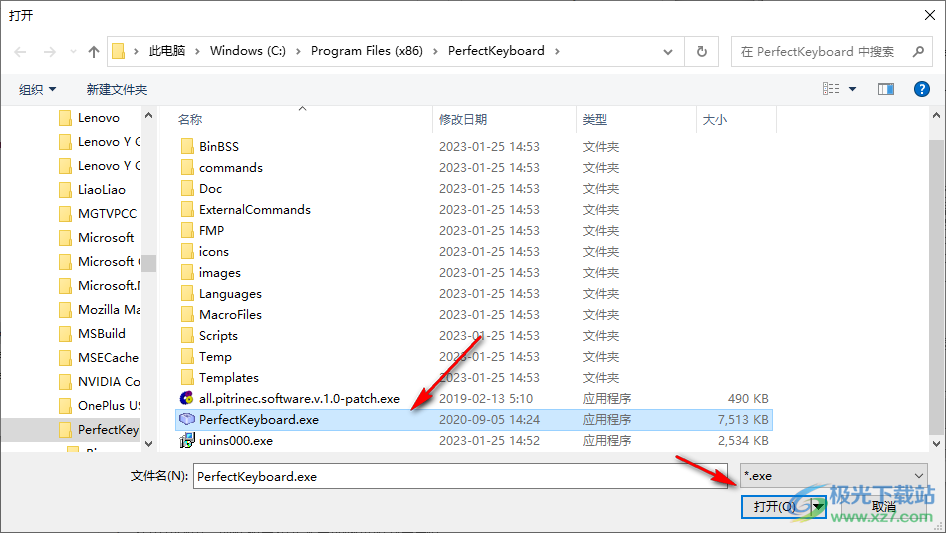The height and width of the screenshot is (533, 946).
Task: Select the Languages folder icon
Action: [187, 294]
